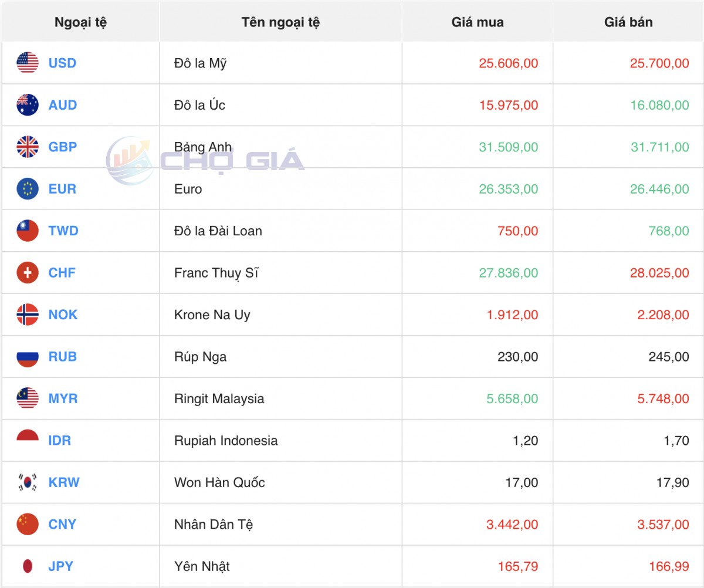The height and width of the screenshot is (588, 704).
Task: Select the South Korea flag icon
Action: (x=28, y=482)
